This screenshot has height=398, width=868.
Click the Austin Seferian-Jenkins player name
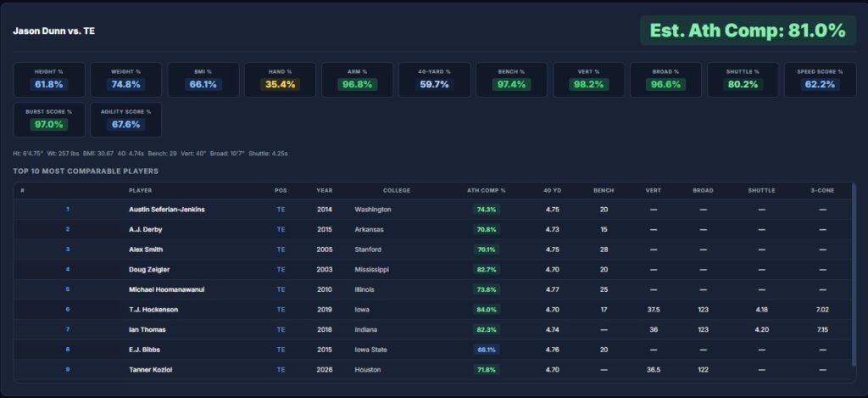point(166,209)
